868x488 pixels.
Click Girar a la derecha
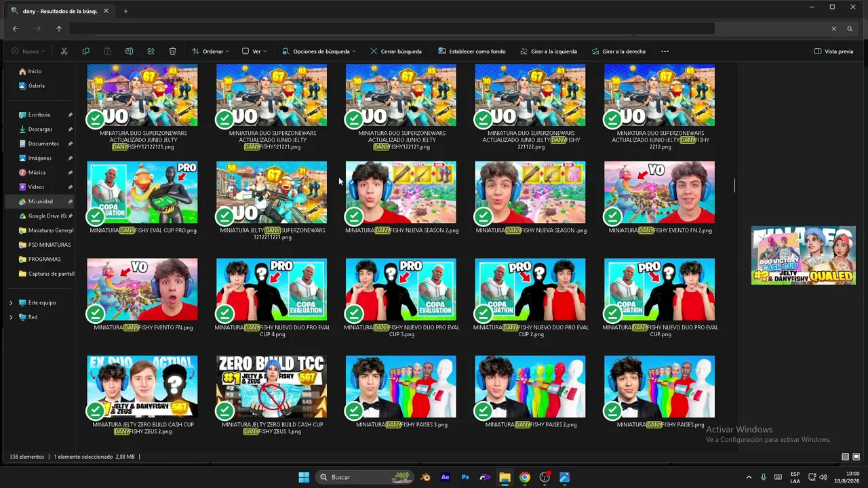pos(618,52)
